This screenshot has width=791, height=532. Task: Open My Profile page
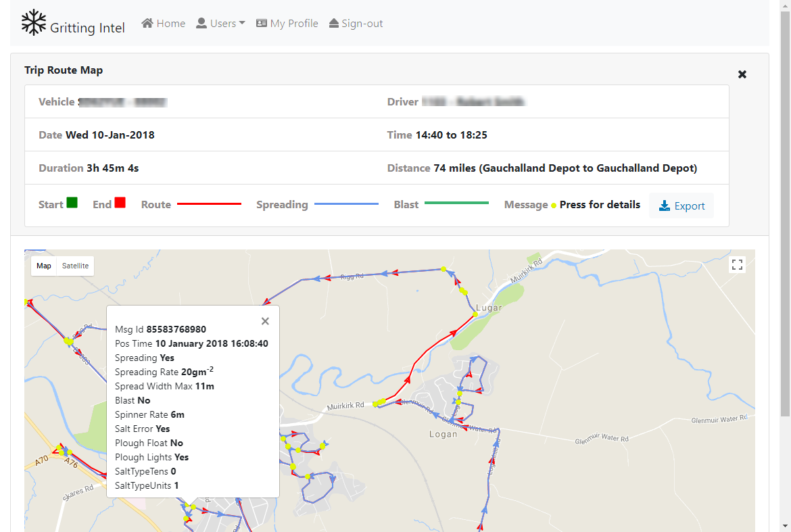(x=287, y=24)
